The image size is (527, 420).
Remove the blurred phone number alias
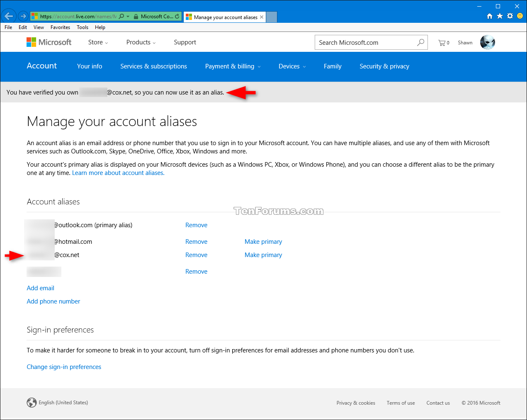pos(196,272)
